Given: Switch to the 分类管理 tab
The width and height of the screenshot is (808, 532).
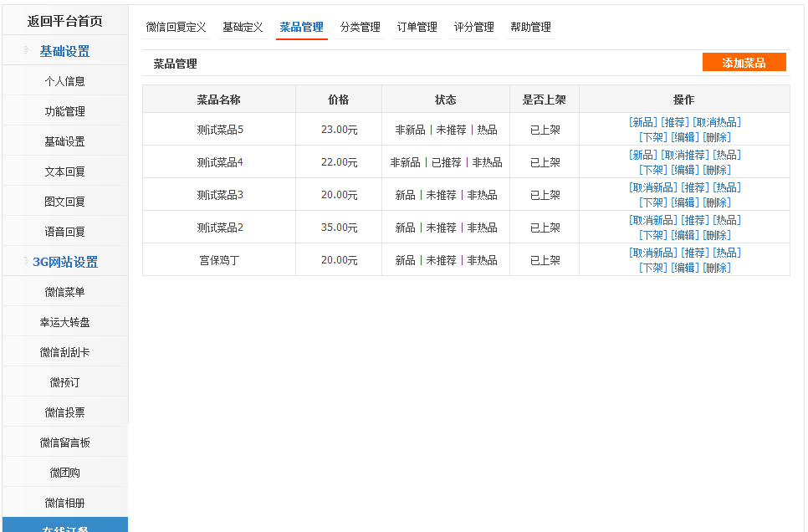Looking at the screenshot, I should point(360,27).
